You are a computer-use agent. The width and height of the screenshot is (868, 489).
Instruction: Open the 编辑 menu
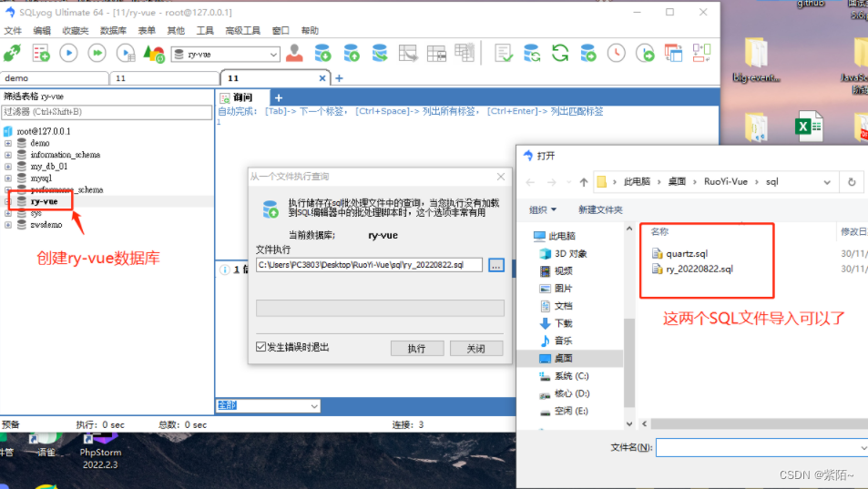coord(42,30)
